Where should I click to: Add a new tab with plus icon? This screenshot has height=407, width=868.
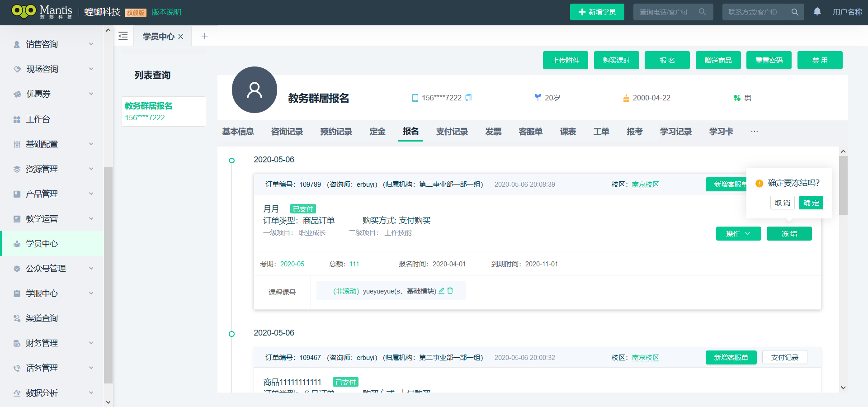[x=204, y=36]
